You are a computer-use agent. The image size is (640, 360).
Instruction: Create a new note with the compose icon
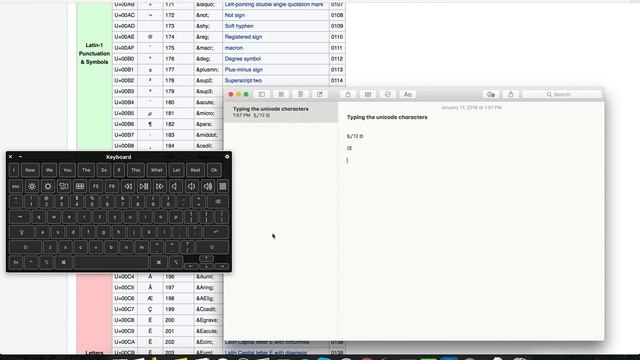[x=320, y=94]
